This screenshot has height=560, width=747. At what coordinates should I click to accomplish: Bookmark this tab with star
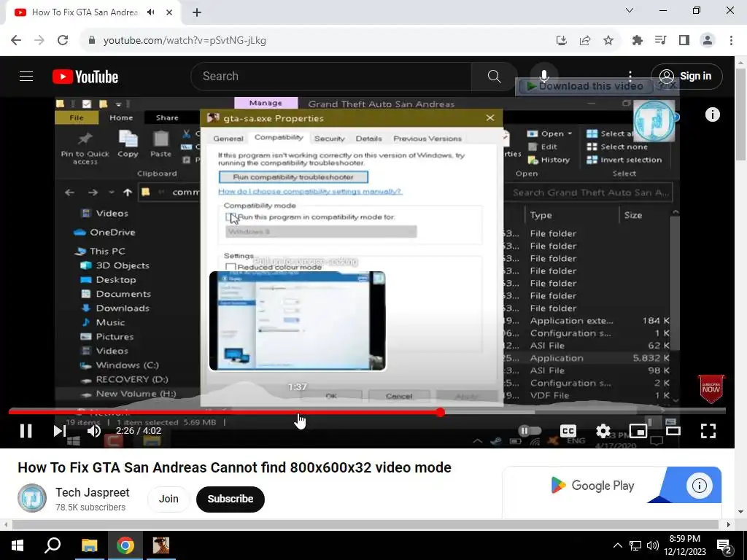608,41
